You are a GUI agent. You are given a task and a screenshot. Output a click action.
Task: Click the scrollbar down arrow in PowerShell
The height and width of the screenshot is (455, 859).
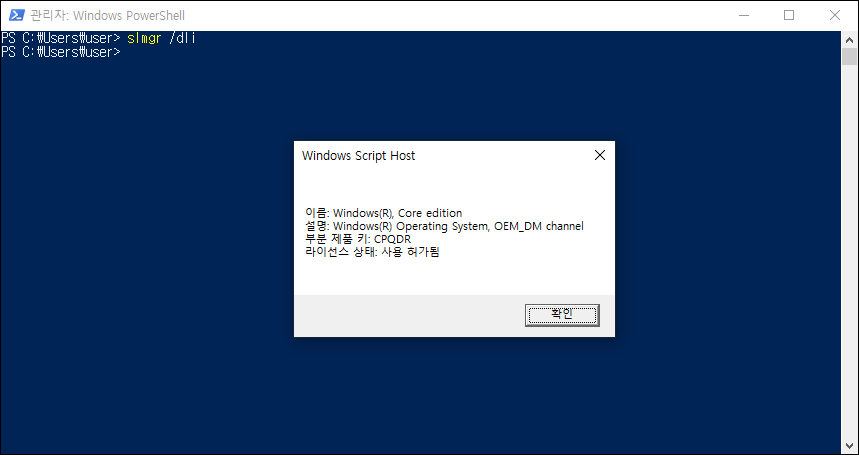(x=850, y=444)
